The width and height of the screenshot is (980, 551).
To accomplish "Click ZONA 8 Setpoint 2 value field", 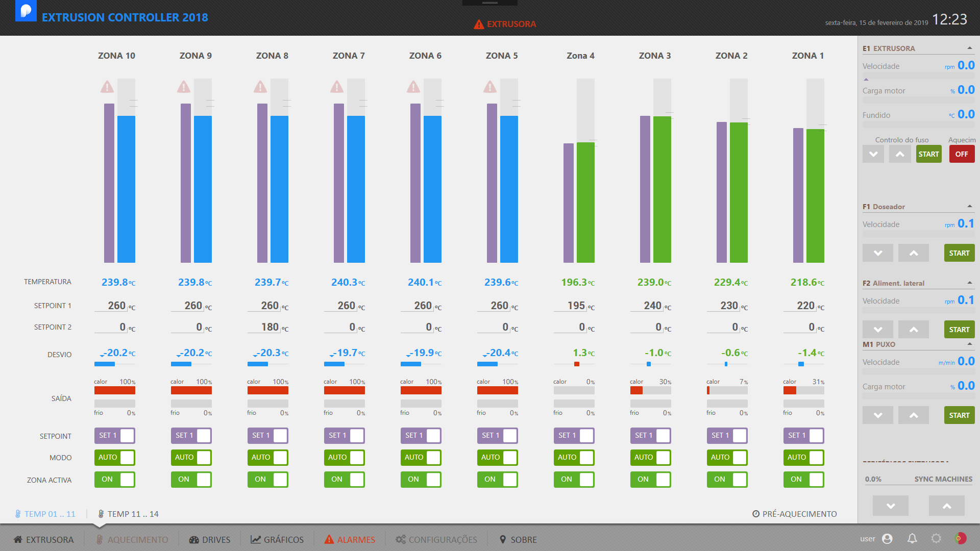I will pos(266,327).
